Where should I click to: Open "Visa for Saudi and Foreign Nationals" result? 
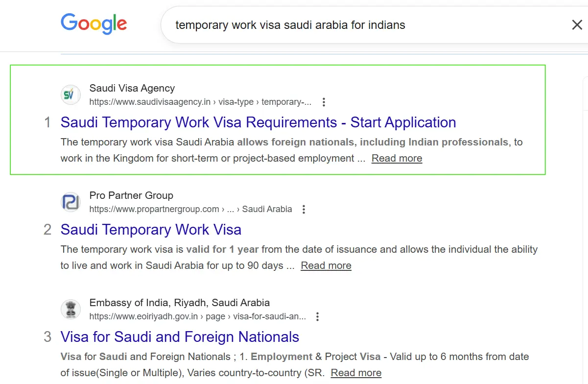coord(180,337)
